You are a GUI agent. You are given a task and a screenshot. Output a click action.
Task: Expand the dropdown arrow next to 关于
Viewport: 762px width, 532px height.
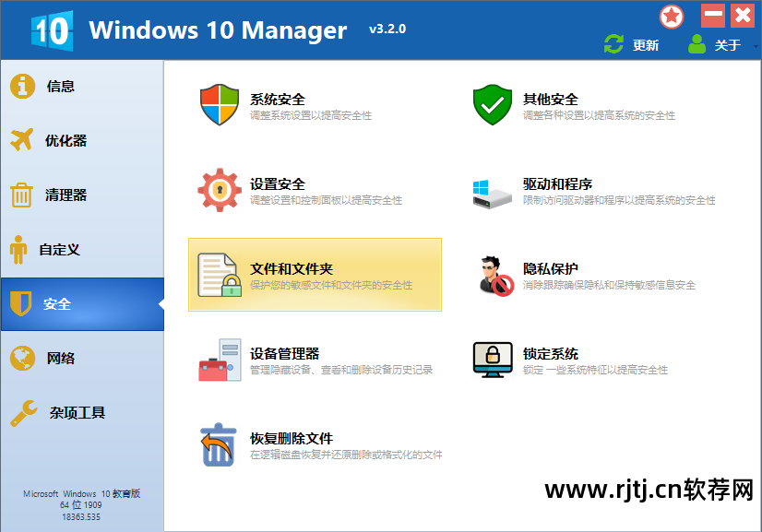click(x=756, y=46)
